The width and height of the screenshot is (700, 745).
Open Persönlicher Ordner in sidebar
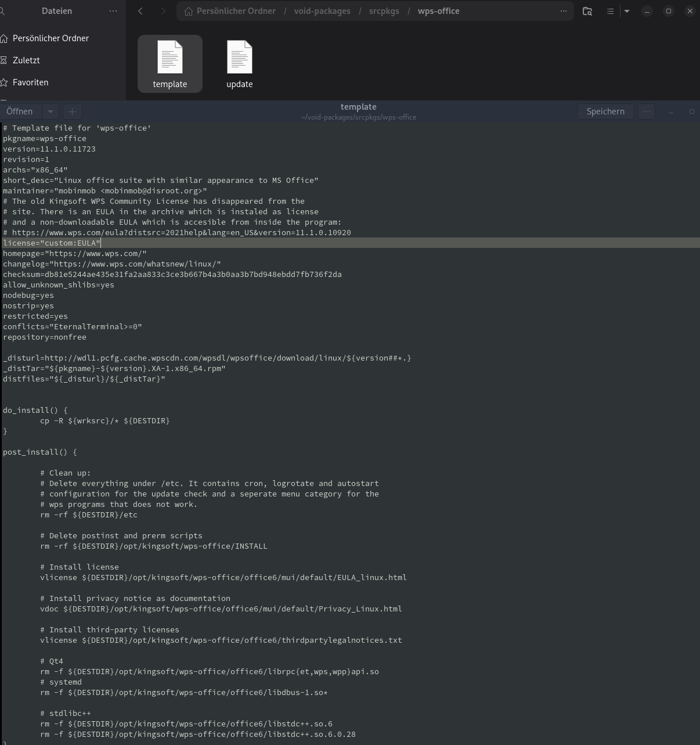[x=50, y=38]
